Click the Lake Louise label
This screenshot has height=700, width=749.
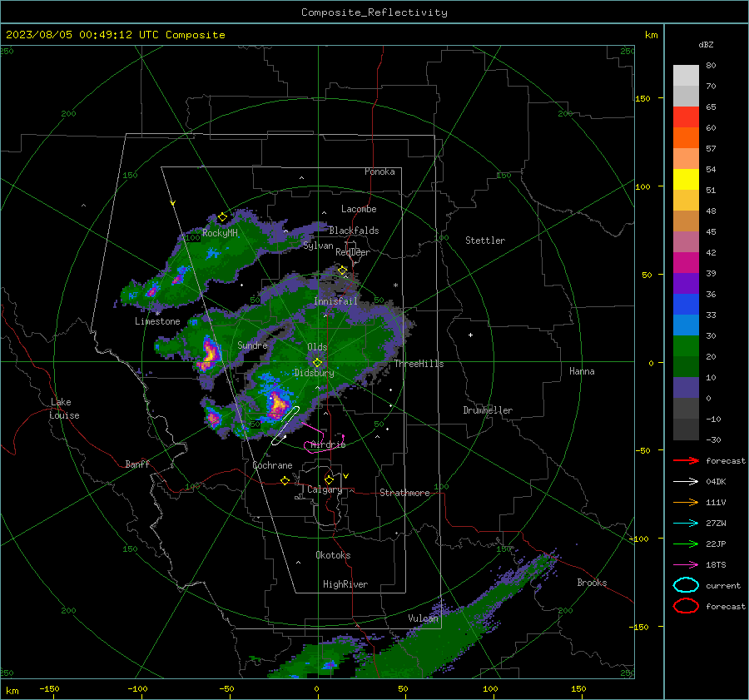click(64, 409)
